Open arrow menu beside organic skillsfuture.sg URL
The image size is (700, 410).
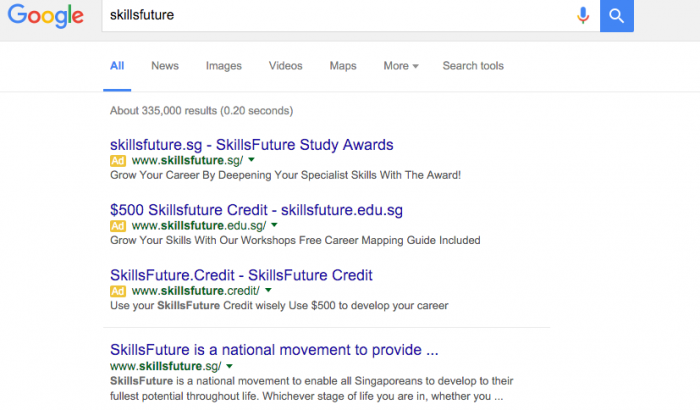point(230,367)
